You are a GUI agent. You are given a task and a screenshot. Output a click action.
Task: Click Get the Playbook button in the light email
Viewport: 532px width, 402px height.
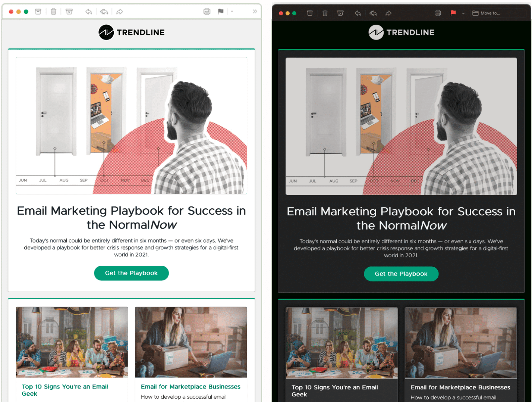(x=132, y=273)
